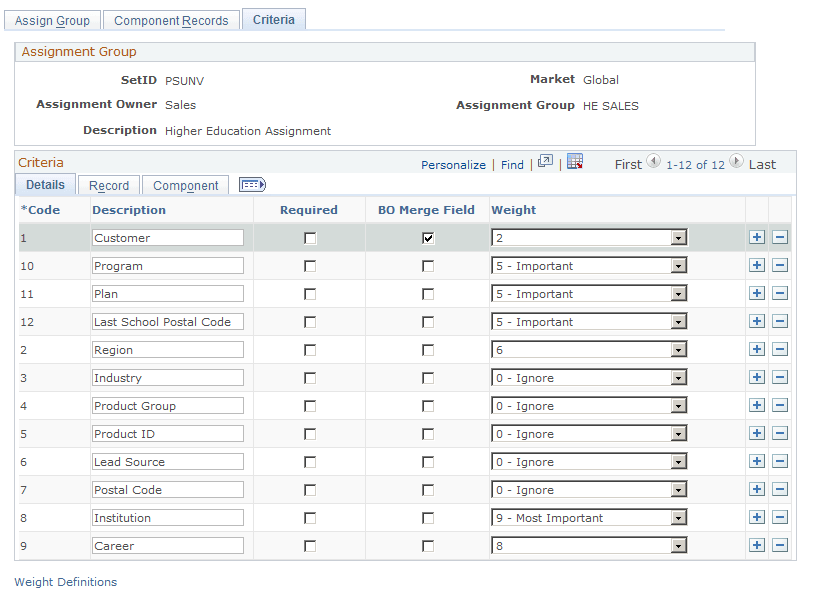Delete the Career criteria row
Screen dimensions: 815x591
tap(779, 545)
